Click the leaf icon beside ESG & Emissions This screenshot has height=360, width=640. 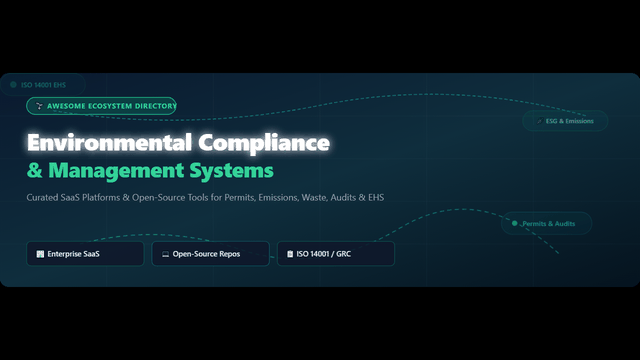point(540,121)
